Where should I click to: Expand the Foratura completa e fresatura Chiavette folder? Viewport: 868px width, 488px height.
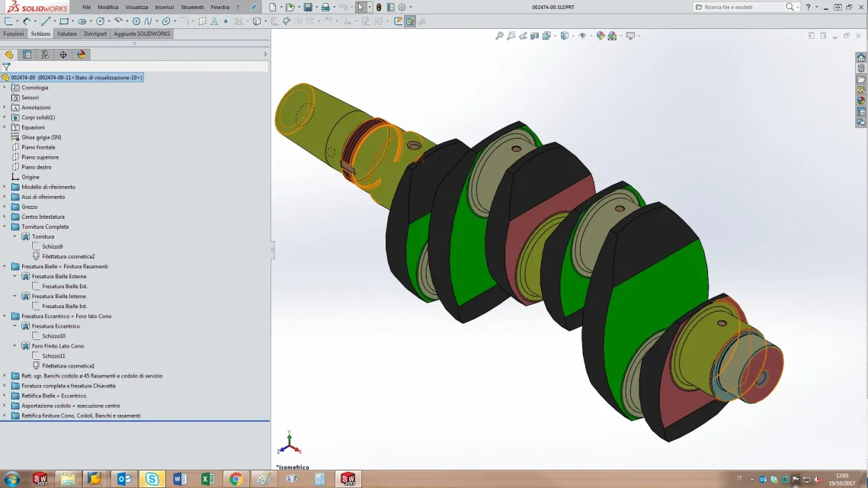(x=5, y=386)
